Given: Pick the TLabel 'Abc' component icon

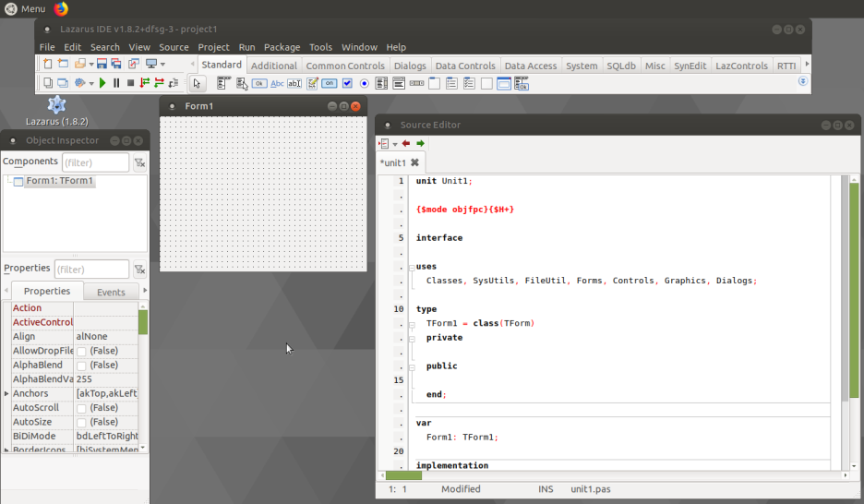Looking at the screenshot, I should (x=277, y=84).
